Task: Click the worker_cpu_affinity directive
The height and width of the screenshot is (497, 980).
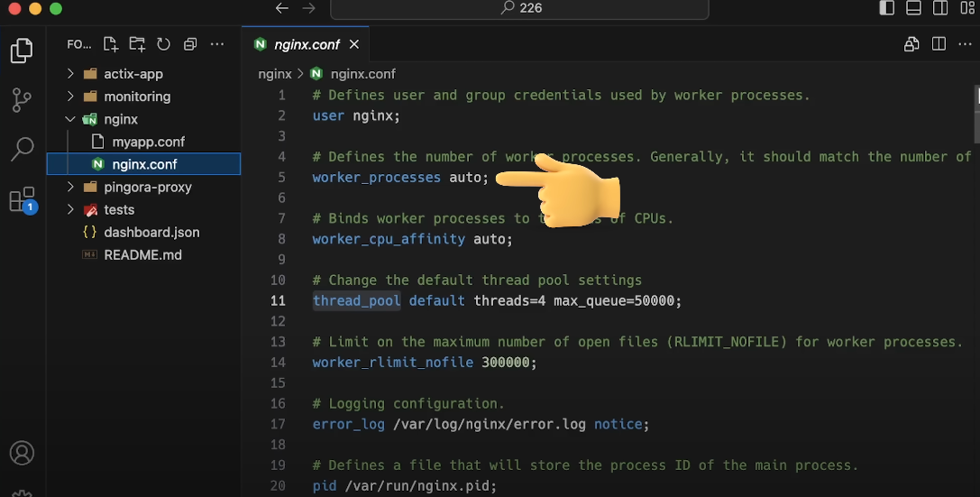Action: [x=389, y=239]
